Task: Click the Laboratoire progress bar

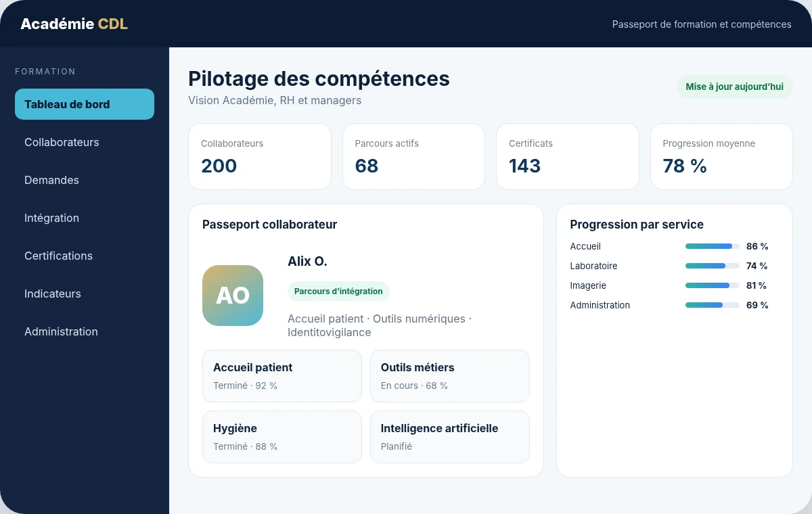Action: coord(713,266)
